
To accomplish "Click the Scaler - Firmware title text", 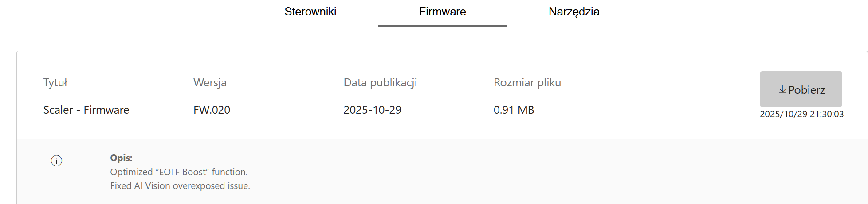I will tap(86, 110).
